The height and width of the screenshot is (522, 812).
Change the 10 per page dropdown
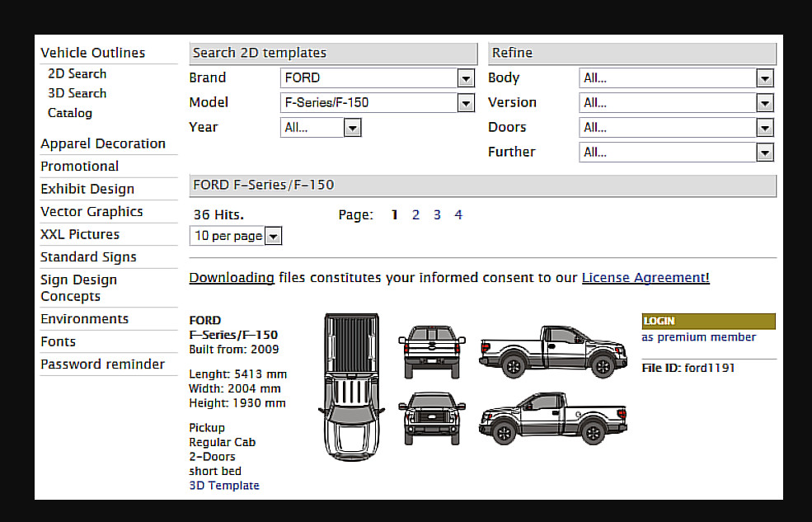[236, 236]
